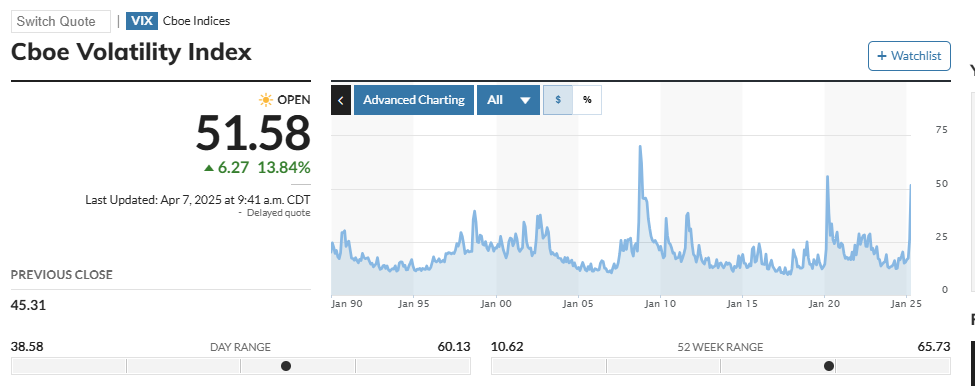975x386 pixels.
Task: Click the Cboe Volatility Index heading
Action: click(131, 52)
